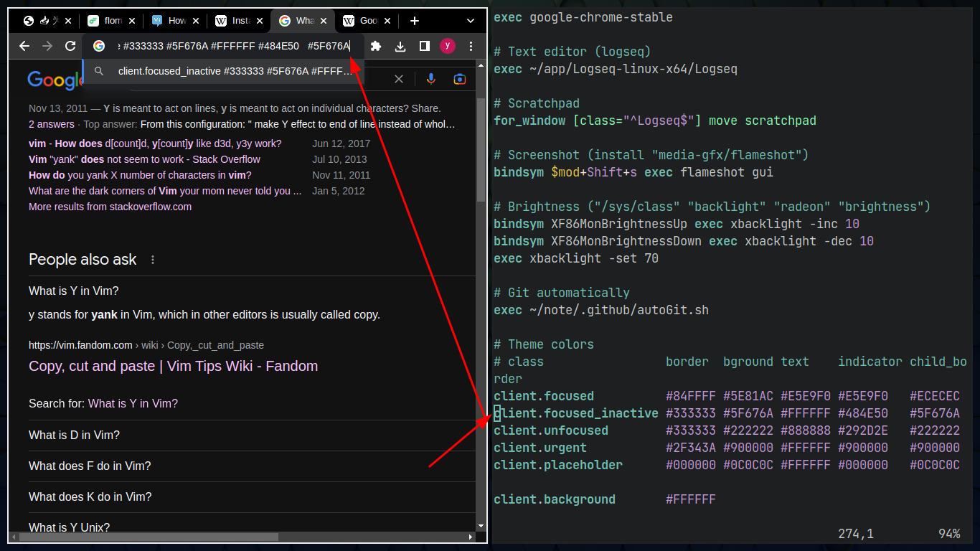The height and width of the screenshot is (551, 980).
Task: Click 'exec xbacklight -set 70' line
Action: pyautogui.click(x=576, y=258)
